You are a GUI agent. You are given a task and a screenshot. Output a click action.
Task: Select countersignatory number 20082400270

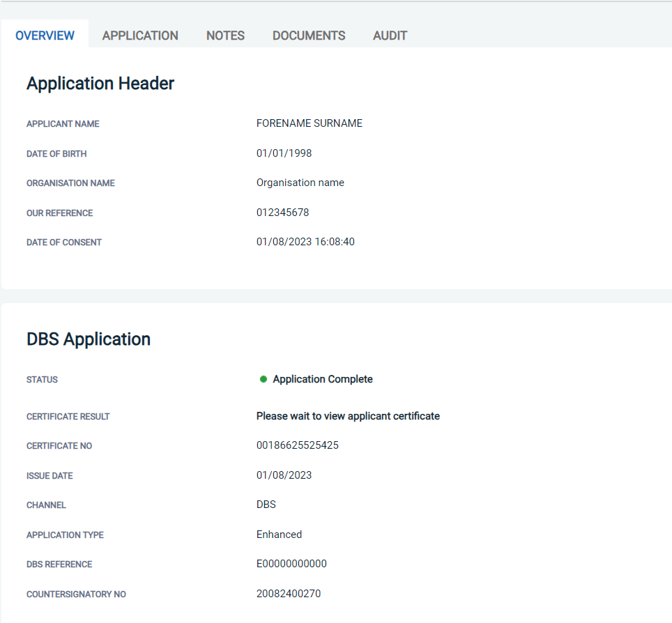click(289, 594)
